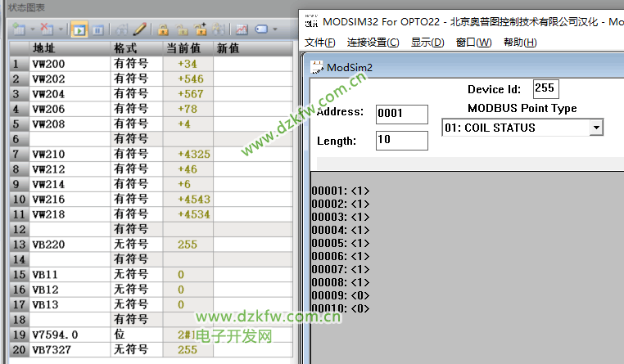The height and width of the screenshot is (364, 624).
Task: Click the insert row icon in status chart toolbar
Action: click(x=18, y=29)
